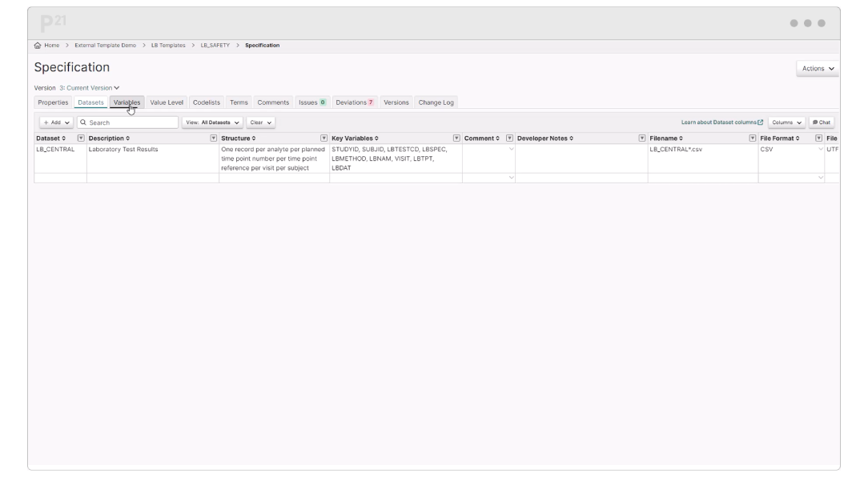Screen dimensions: 868x477
Task: Switch to the Variables tab
Action: point(127,102)
